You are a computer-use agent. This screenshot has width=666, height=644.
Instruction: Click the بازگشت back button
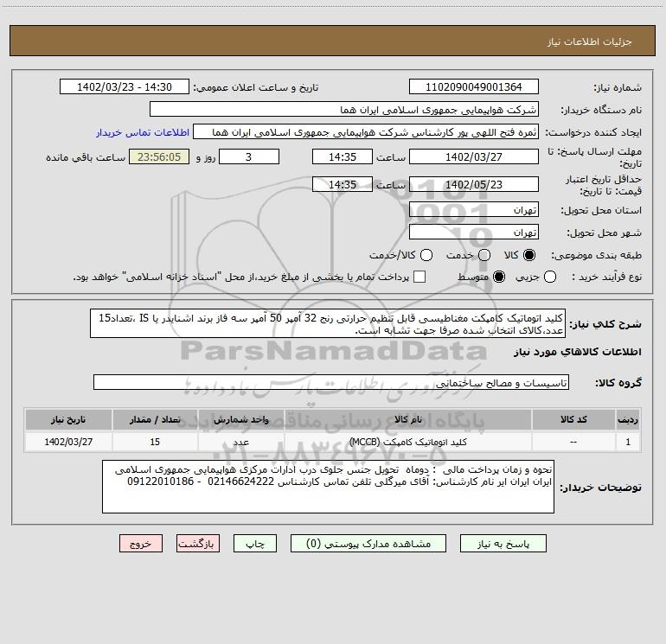(x=198, y=544)
